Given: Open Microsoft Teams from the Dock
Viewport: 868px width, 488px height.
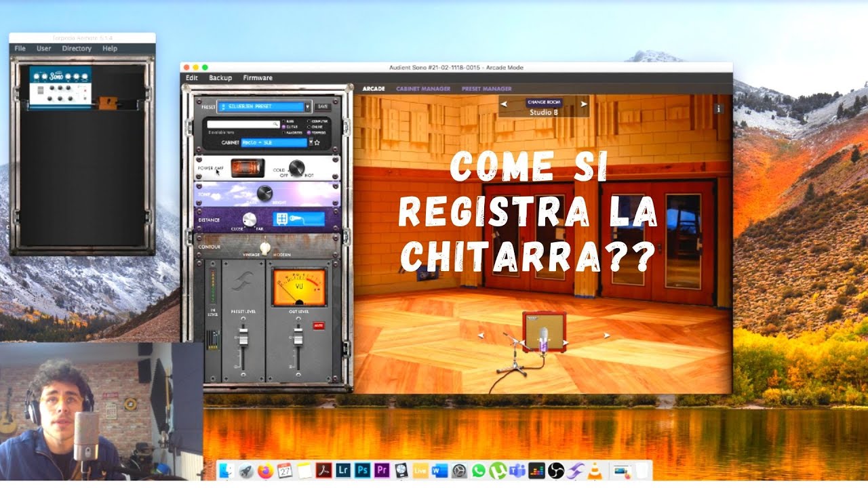Looking at the screenshot, I should click(517, 470).
